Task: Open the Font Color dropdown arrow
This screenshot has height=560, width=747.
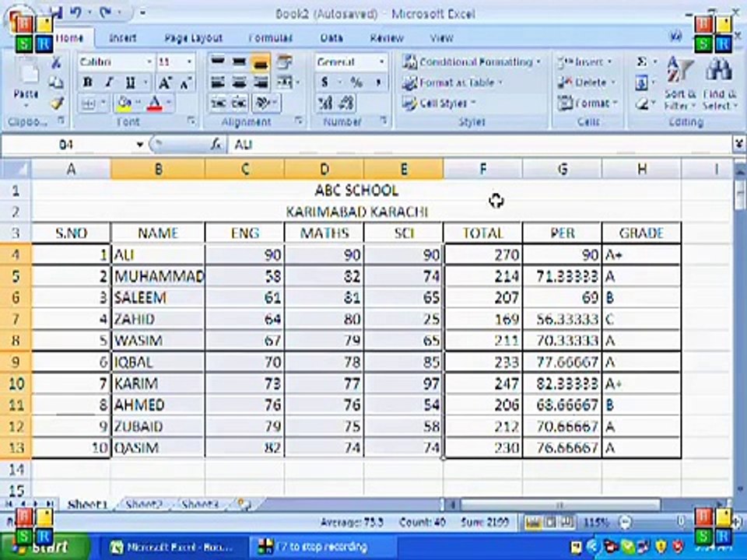Action: point(169,103)
